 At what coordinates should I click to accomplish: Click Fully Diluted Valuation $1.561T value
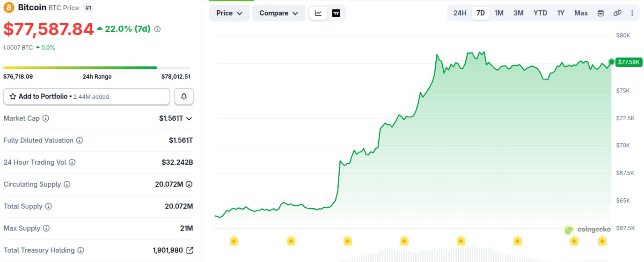coord(181,140)
